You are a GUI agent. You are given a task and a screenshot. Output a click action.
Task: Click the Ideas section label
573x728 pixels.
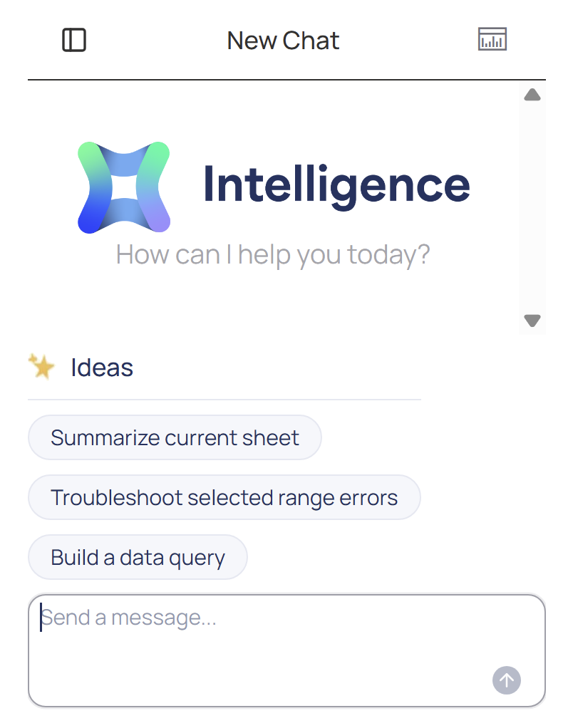(x=101, y=368)
